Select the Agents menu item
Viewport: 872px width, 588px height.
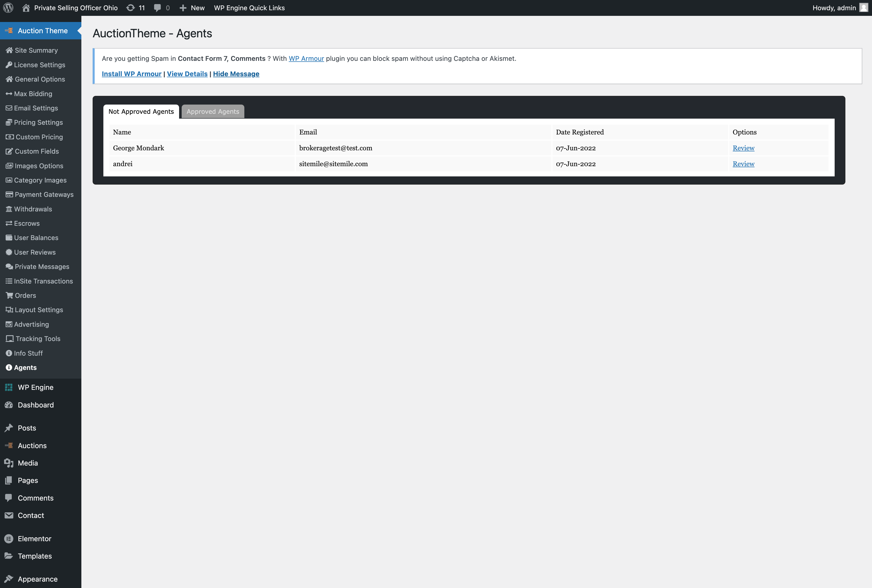point(25,368)
